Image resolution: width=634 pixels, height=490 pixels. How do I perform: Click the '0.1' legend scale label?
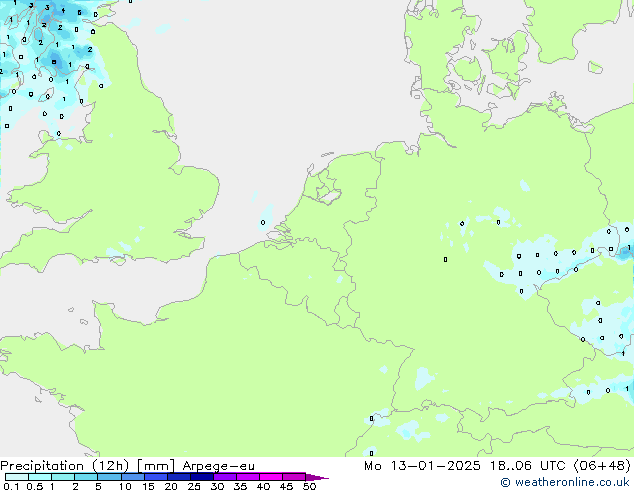[11, 486]
